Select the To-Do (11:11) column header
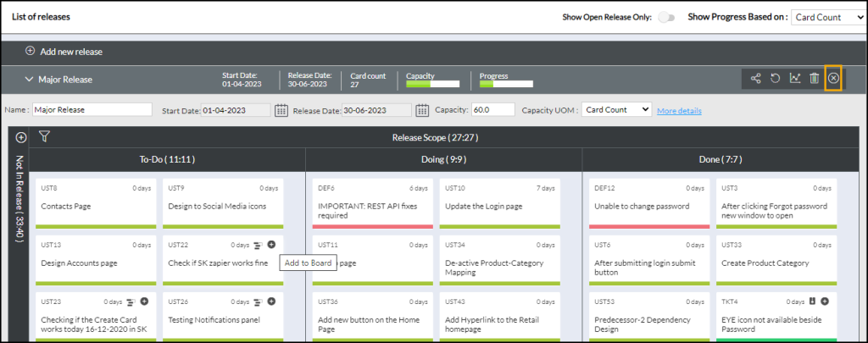Viewport: 868px width, 343px height. pyautogui.click(x=167, y=159)
